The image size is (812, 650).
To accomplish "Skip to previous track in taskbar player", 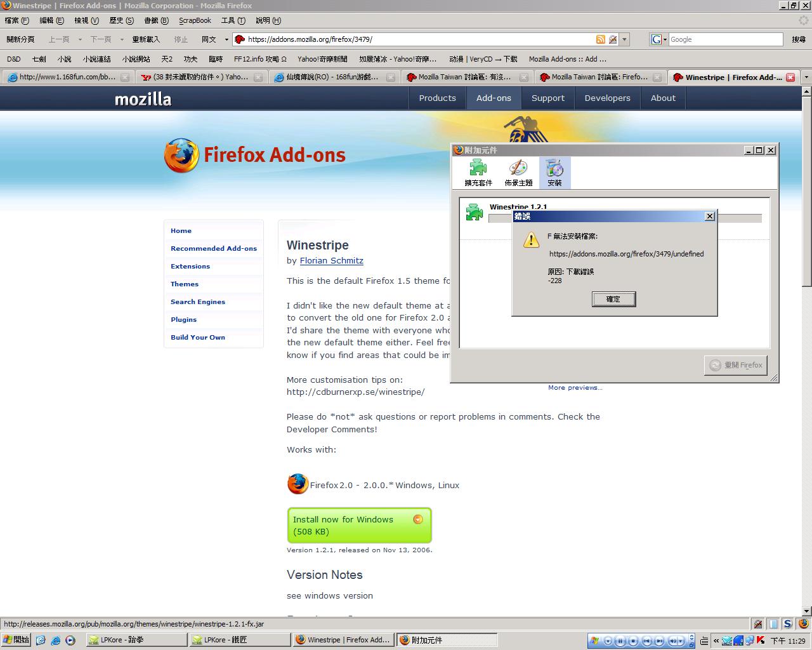I will [647, 641].
